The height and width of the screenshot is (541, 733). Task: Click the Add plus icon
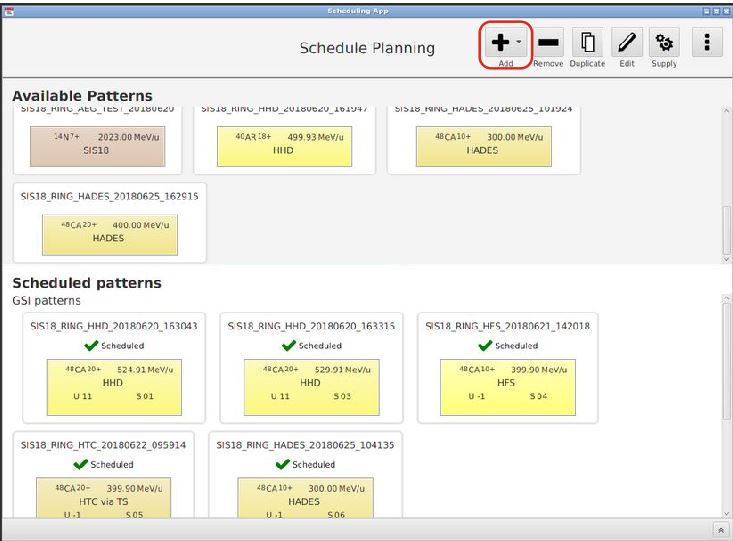pyautogui.click(x=500, y=42)
